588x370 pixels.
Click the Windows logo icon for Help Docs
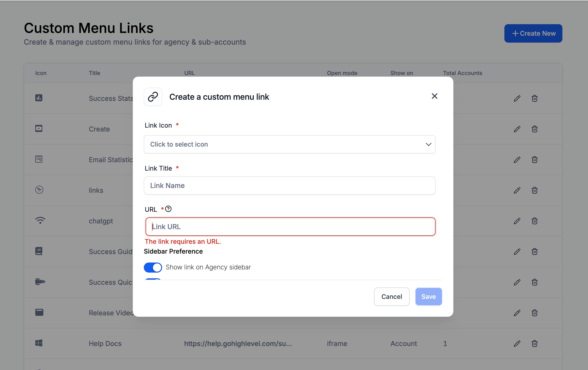39,343
